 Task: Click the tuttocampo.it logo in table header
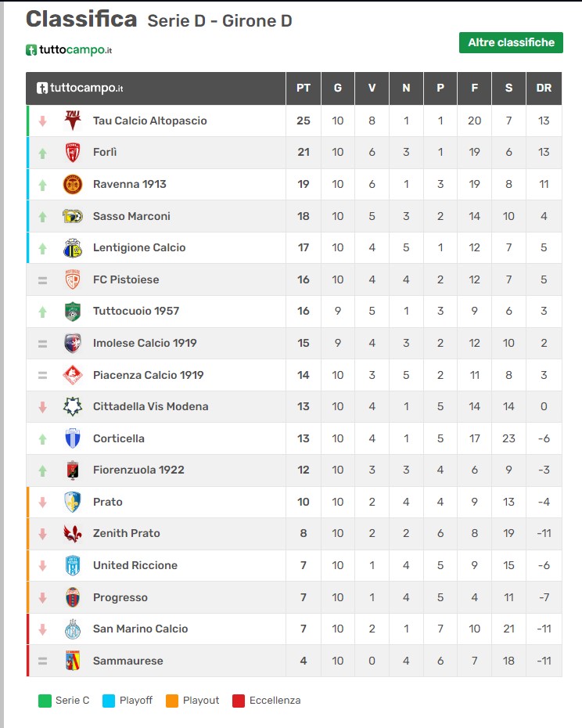[x=80, y=88]
